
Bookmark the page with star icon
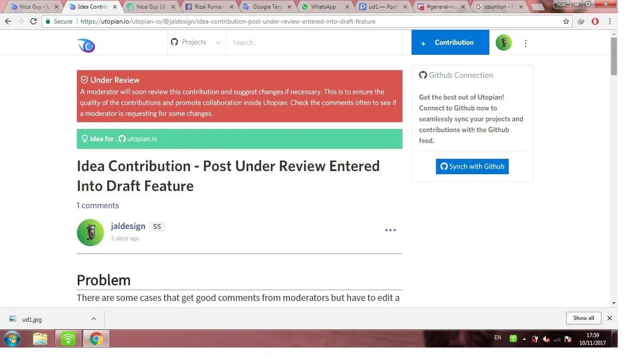566,22
